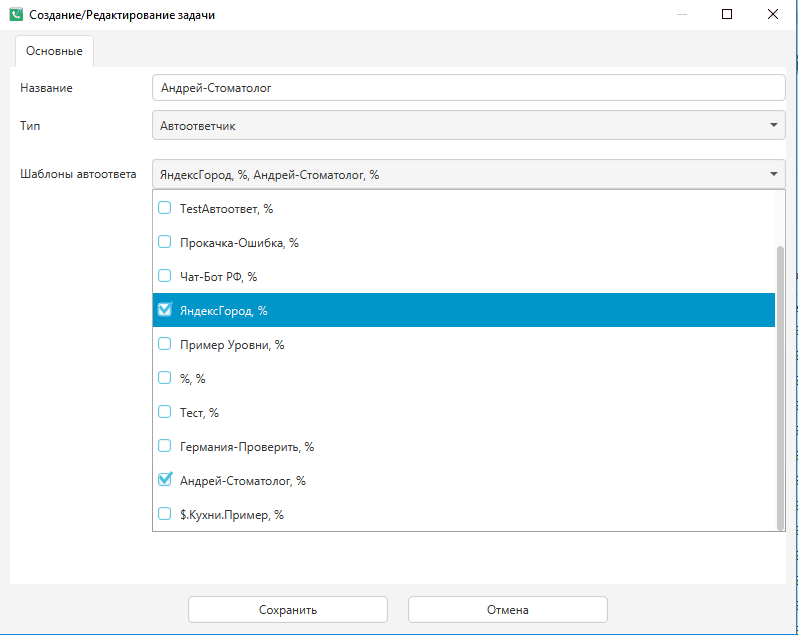
Task: Collapse the Шаблоны автоответа dropdown arrow
Action: coord(774,174)
